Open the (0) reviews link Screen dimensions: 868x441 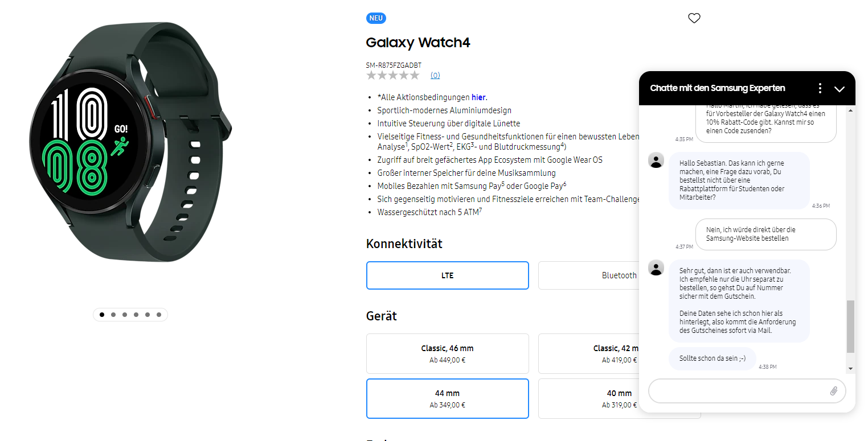point(435,75)
